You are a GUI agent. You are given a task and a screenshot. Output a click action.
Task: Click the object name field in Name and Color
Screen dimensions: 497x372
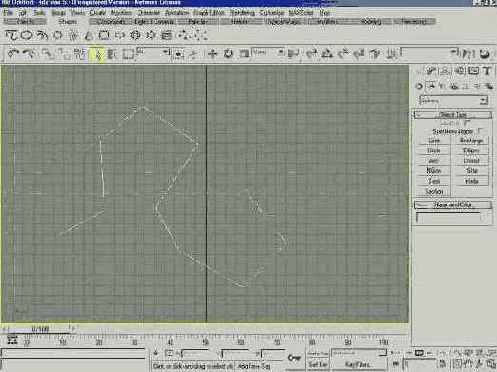click(448, 218)
